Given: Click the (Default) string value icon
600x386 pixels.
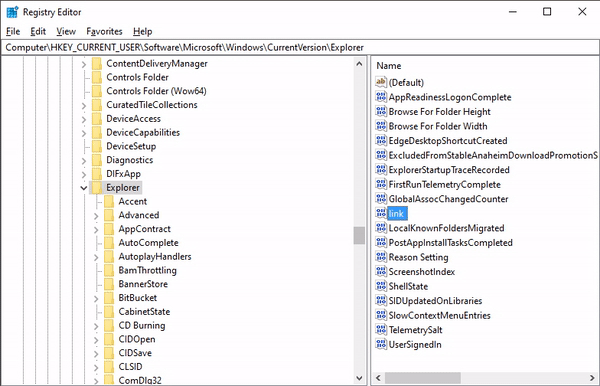Looking at the screenshot, I should 381,82.
